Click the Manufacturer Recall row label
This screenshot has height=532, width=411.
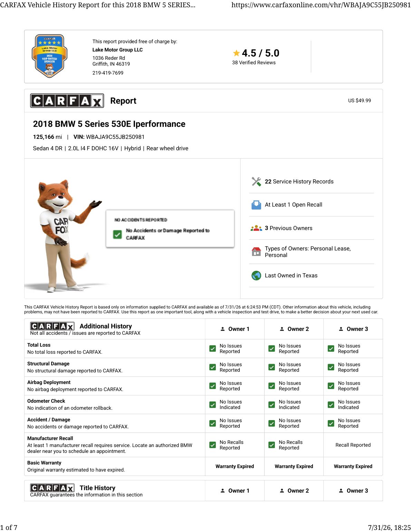(x=50, y=438)
